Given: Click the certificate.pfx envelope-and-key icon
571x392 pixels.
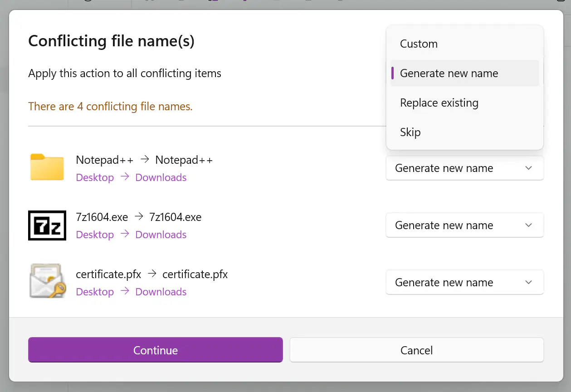Looking at the screenshot, I should click(x=47, y=281).
